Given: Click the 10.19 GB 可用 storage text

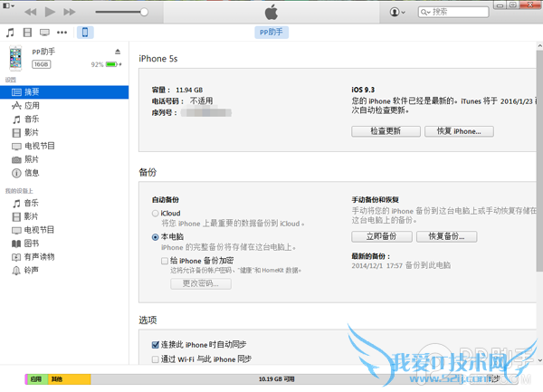Looking at the screenshot, I should tap(276, 379).
